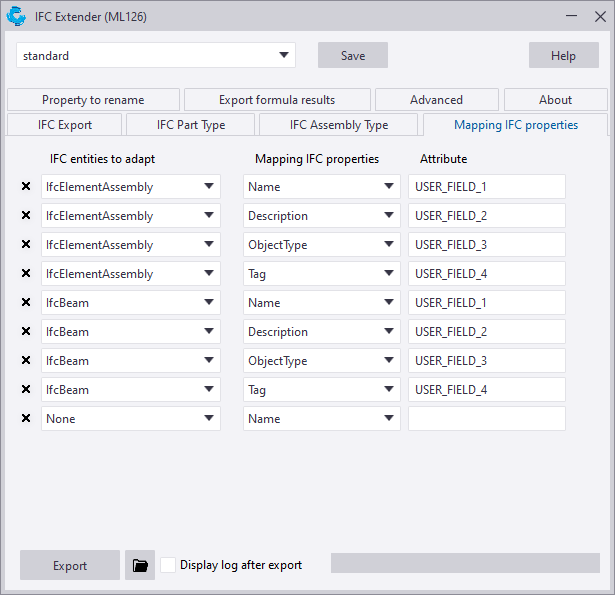Switch to Property to rename tab
The image size is (615, 595).
(x=93, y=100)
